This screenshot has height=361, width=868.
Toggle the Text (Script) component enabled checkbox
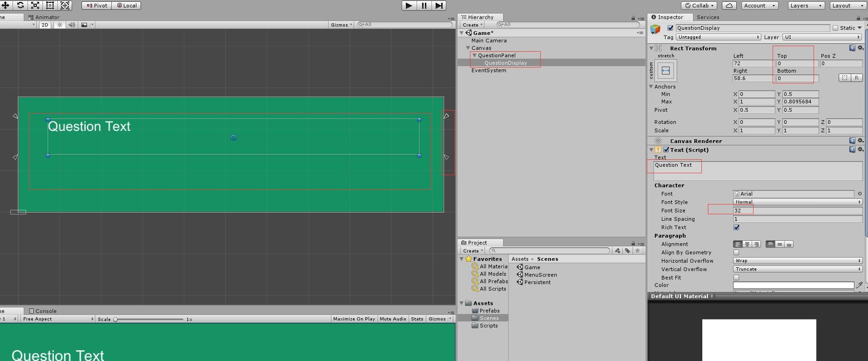coord(666,150)
